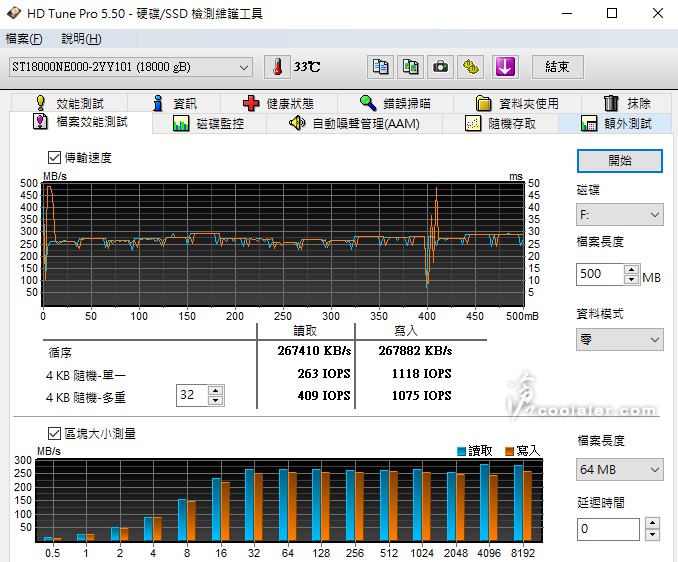The height and width of the screenshot is (562, 678).
Task: Close the HD Tune Pro window
Action: (x=658, y=13)
